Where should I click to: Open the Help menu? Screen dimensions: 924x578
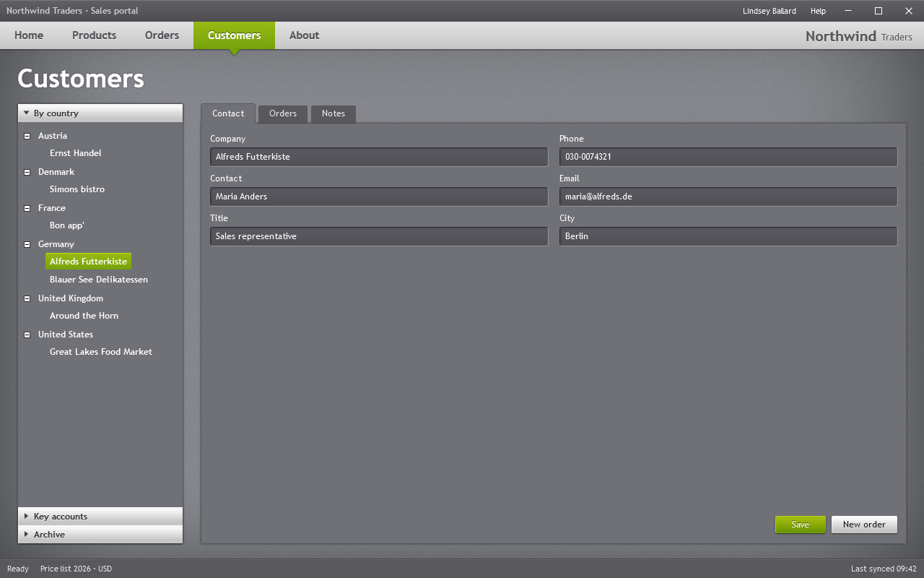coord(818,11)
